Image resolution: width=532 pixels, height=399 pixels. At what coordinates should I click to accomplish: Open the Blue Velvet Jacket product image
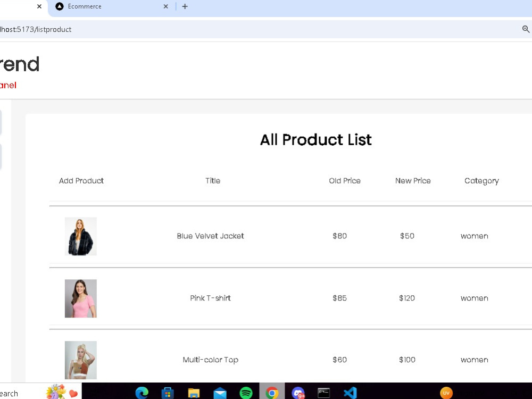tap(81, 237)
